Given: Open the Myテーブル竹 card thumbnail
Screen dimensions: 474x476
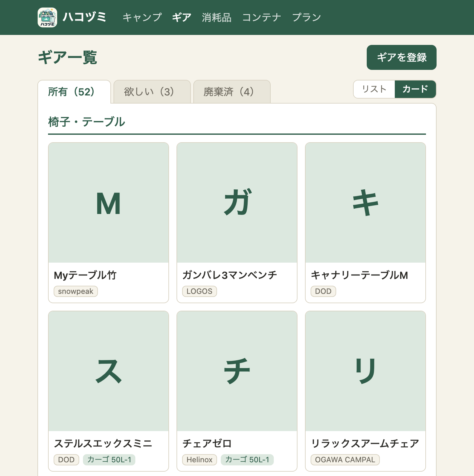Looking at the screenshot, I should click(109, 203).
